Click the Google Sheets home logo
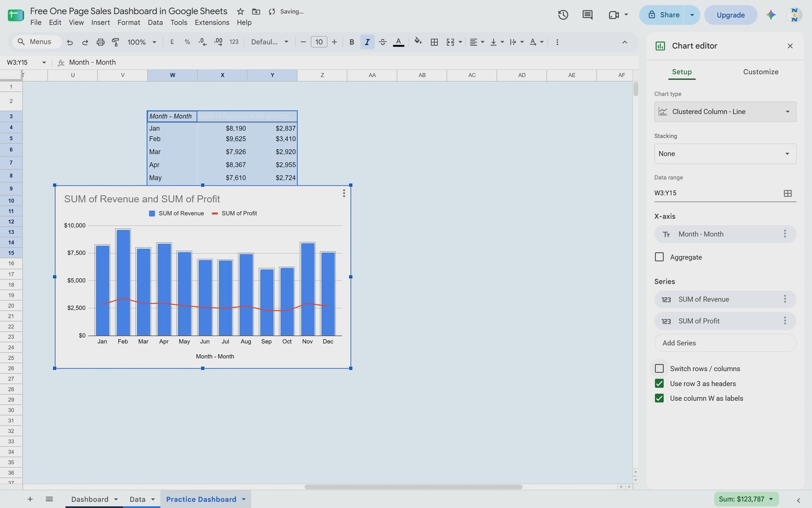The width and height of the screenshot is (812, 508). (15, 15)
